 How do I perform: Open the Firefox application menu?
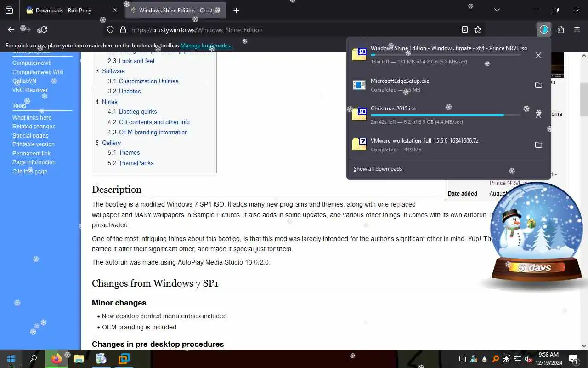[x=577, y=29]
